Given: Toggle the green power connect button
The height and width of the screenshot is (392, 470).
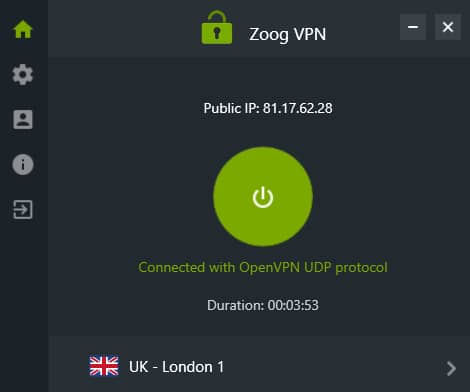Looking at the screenshot, I should pos(263,197).
